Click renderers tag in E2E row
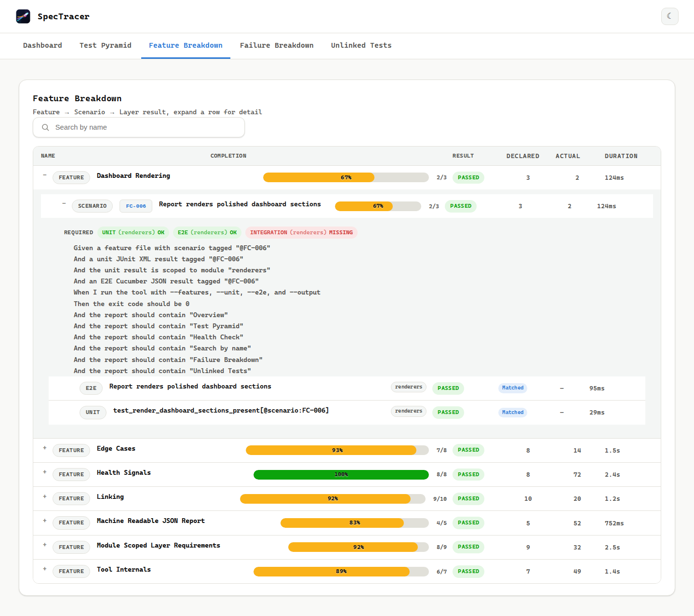The height and width of the screenshot is (616, 694). (409, 387)
